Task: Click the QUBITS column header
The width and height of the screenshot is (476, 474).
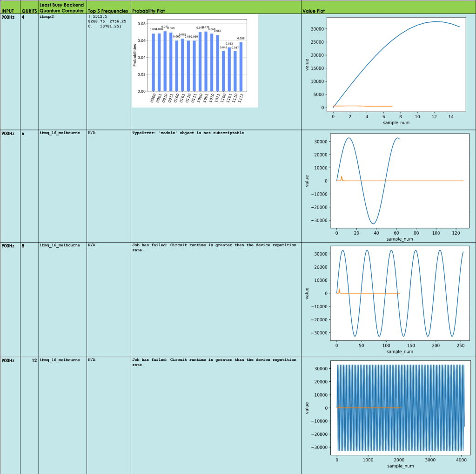Action: [x=29, y=11]
